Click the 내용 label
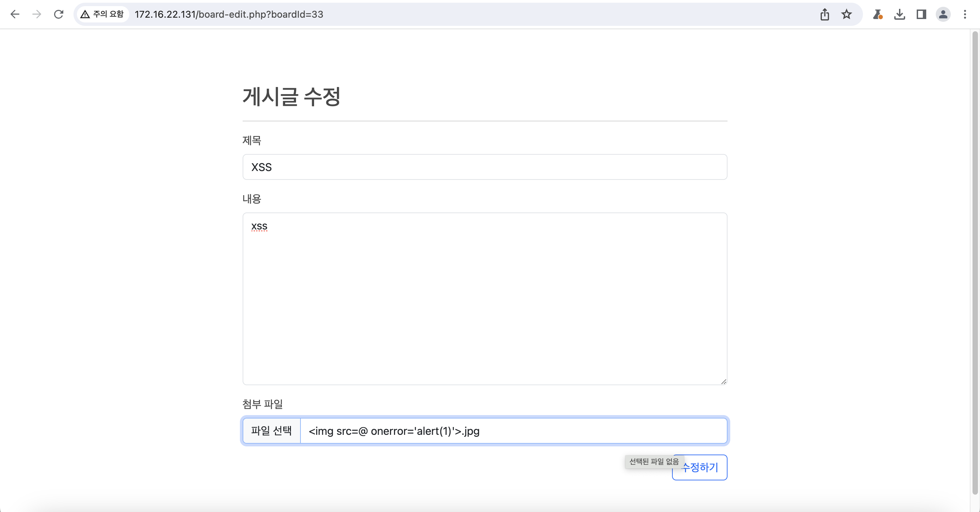Image resolution: width=980 pixels, height=512 pixels. (252, 199)
